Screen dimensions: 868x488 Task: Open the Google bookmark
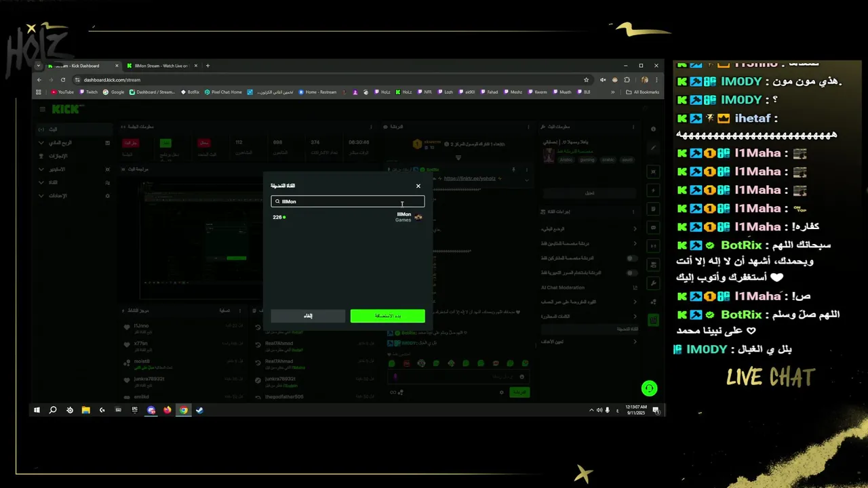[x=114, y=92]
